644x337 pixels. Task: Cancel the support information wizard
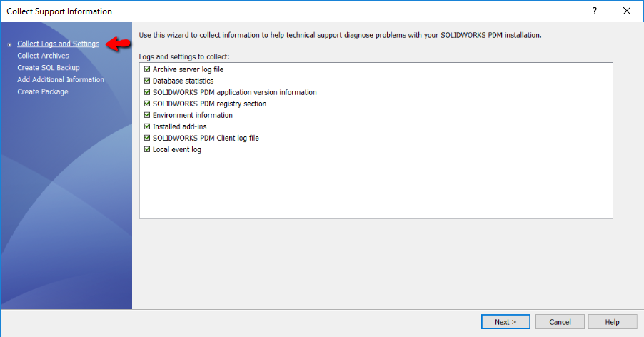pos(560,322)
